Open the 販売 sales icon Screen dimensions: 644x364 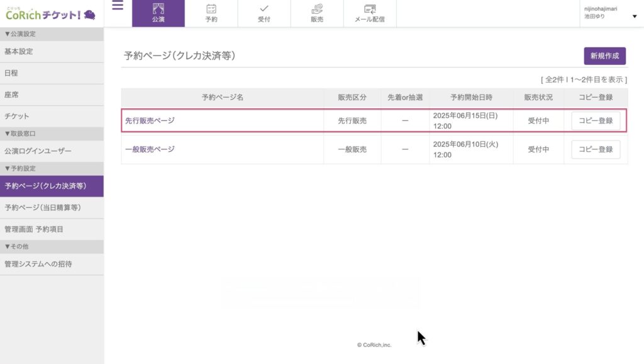[x=317, y=9]
